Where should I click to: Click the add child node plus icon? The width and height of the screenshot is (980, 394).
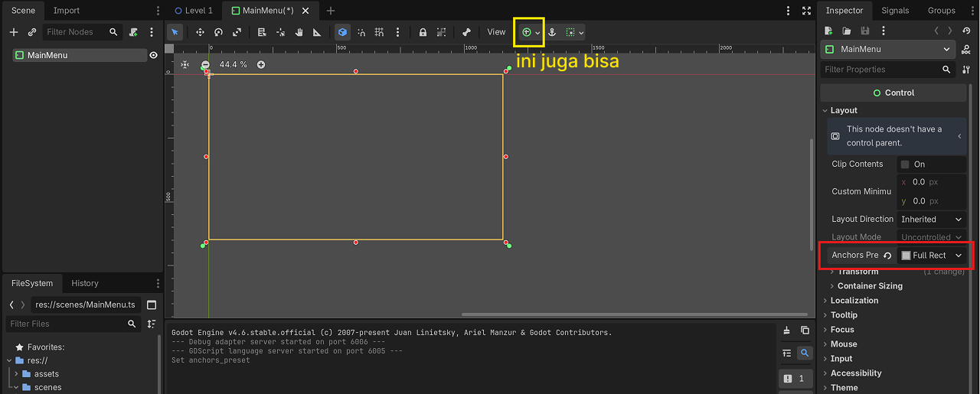click(14, 32)
